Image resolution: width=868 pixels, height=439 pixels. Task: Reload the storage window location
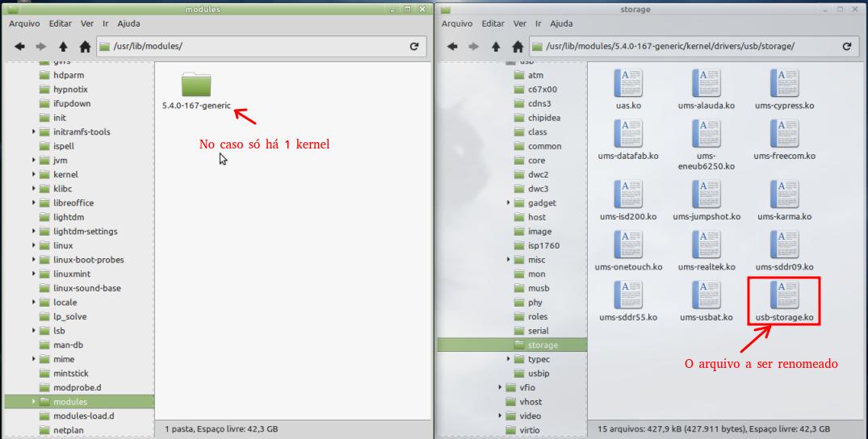pyautogui.click(x=846, y=47)
